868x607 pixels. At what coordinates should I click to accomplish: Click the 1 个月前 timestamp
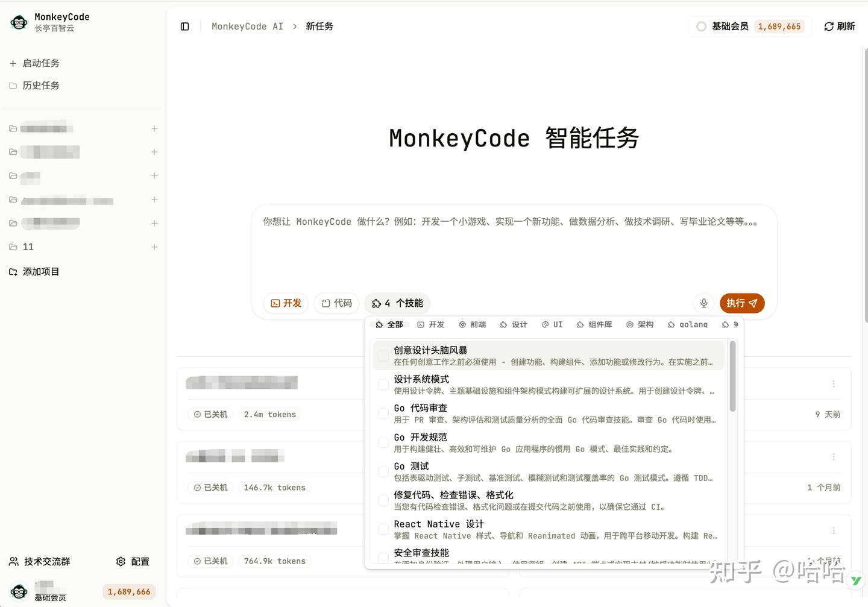coord(824,488)
